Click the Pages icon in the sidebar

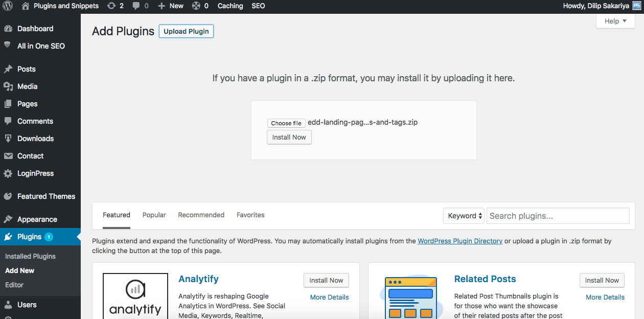point(8,104)
